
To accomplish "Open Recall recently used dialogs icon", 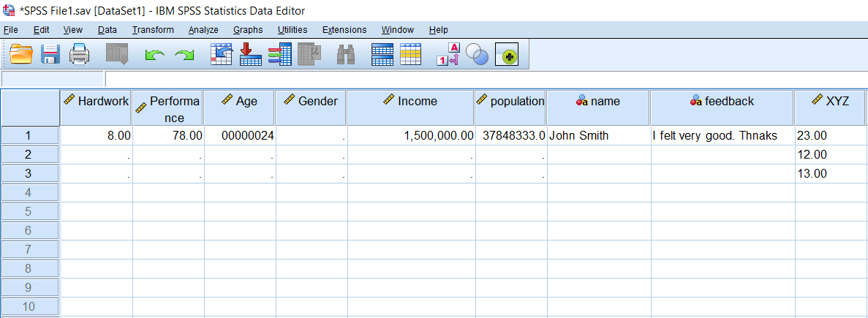I will [x=117, y=54].
